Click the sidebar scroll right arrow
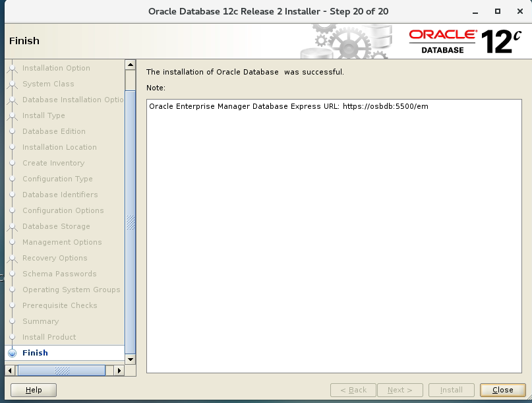This screenshot has width=532, height=403. (x=119, y=371)
